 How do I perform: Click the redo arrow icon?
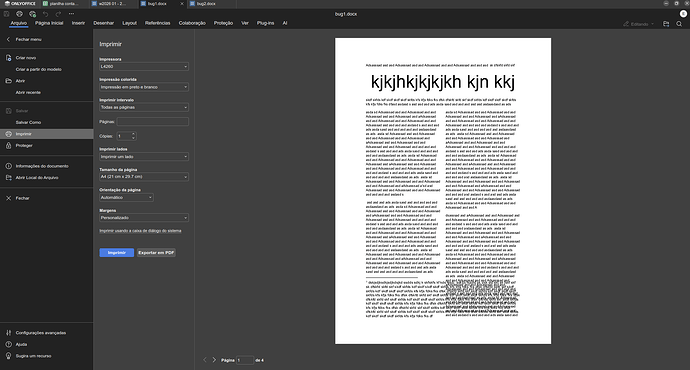click(58, 14)
